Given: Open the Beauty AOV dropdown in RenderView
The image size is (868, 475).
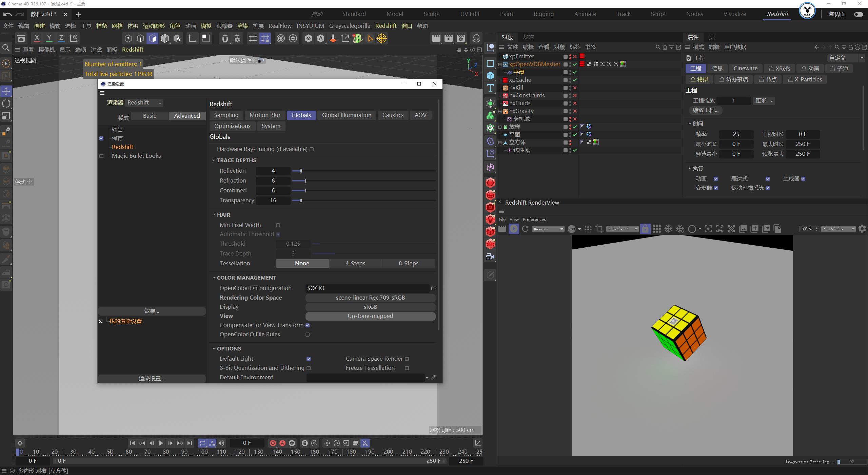Looking at the screenshot, I should 548,229.
